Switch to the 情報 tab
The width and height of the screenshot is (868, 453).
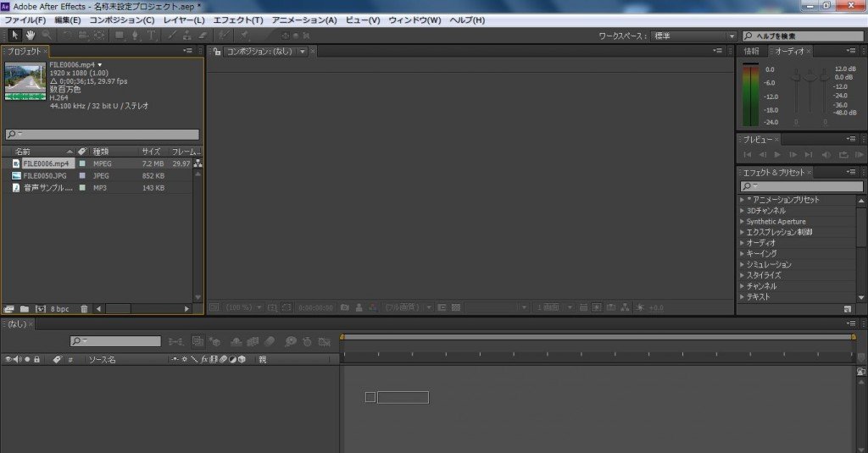[751, 51]
